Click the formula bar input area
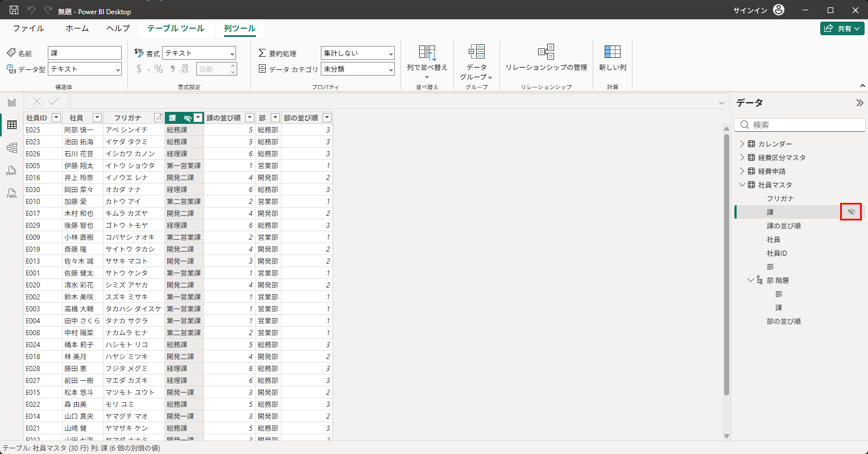Image resolution: width=868 pixels, height=454 pixels. [x=392, y=102]
